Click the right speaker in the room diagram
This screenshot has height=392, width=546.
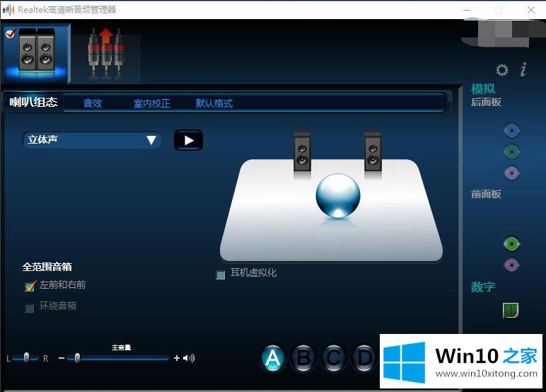click(x=373, y=151)
